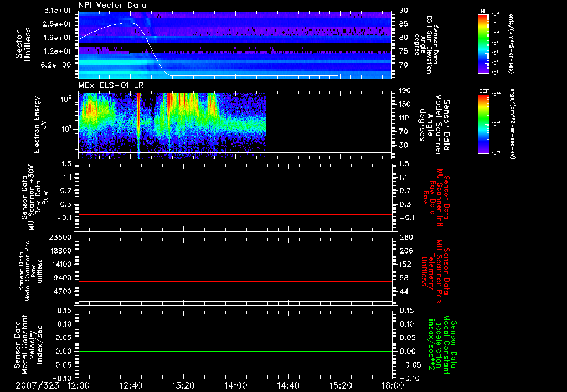
Task: Click the "Sector Unitless" axis label
Action: pos(23,44)
